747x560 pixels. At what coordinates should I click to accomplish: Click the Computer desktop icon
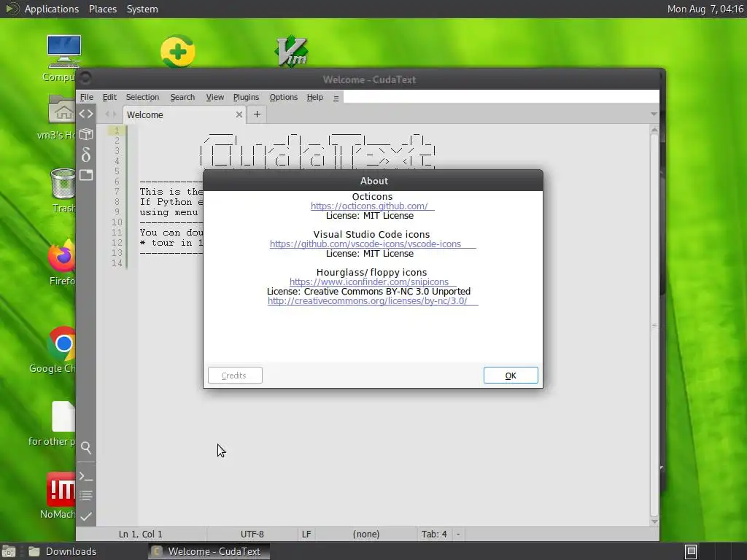point(64,52)
